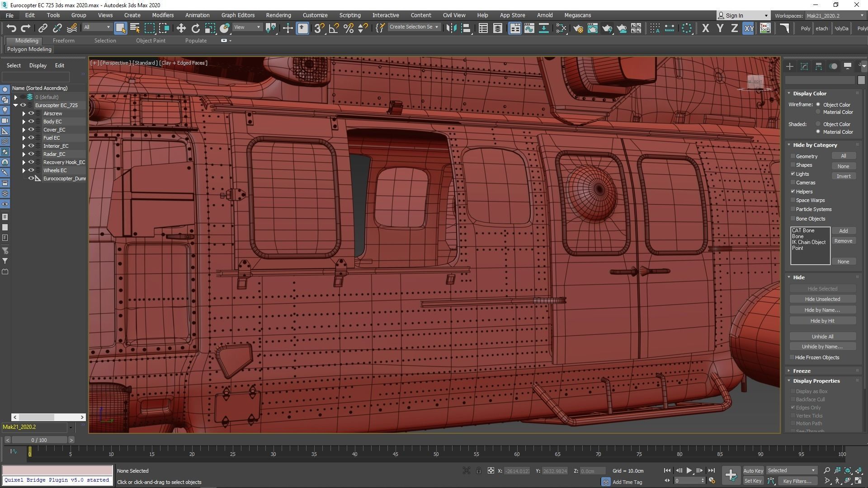
Task: Toggle the Angle Snap icon
Action: coord(334,28)
